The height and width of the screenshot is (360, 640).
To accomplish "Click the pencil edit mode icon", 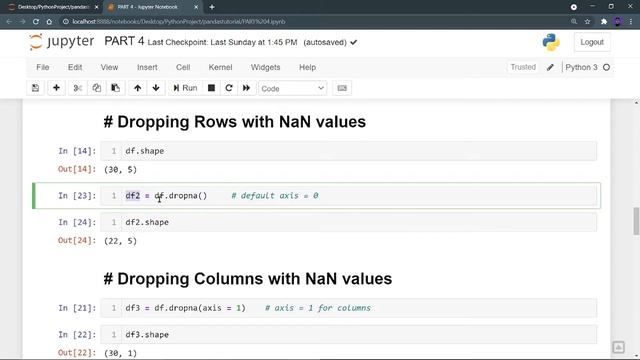I will click(x=550, y=67).
